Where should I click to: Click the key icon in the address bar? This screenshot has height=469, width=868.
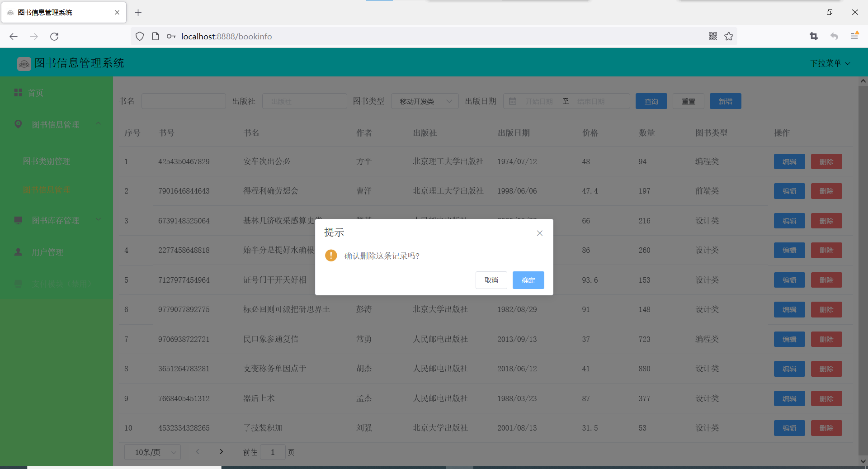(171, 36)
